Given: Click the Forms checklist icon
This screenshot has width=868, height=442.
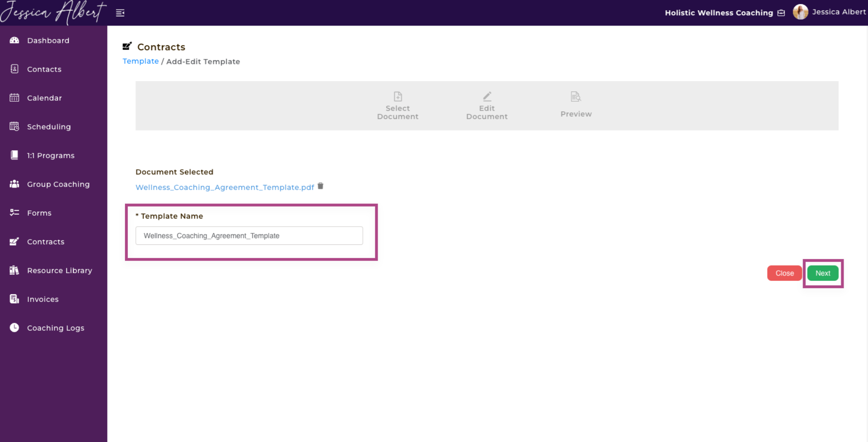Looking at the screenshot, I should tap(14, 213).
